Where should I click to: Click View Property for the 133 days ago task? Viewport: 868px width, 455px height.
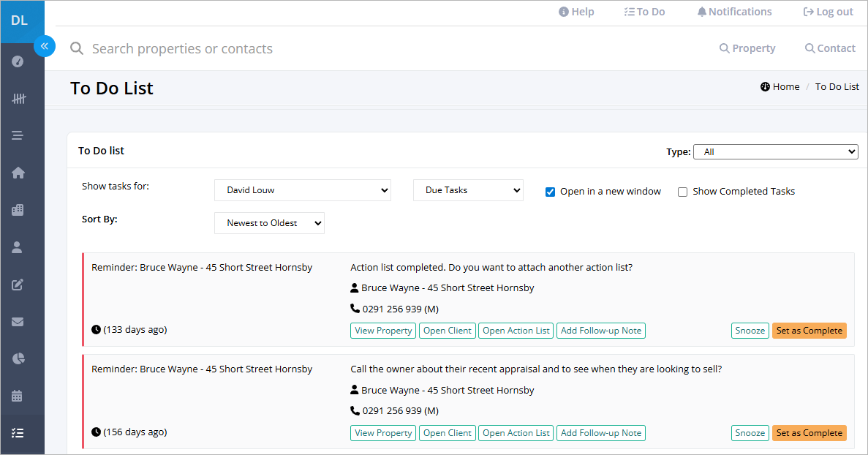pos(383,331)
